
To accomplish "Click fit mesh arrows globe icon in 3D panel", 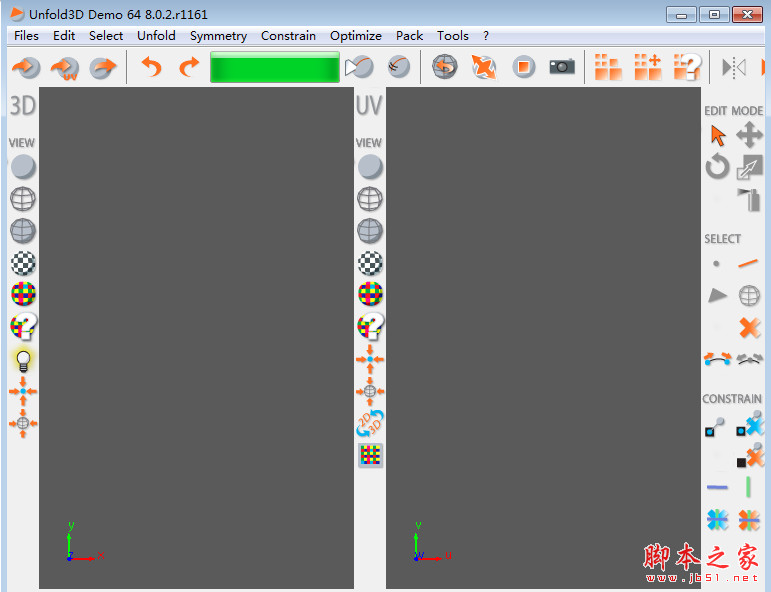I will tap(23, 423).
